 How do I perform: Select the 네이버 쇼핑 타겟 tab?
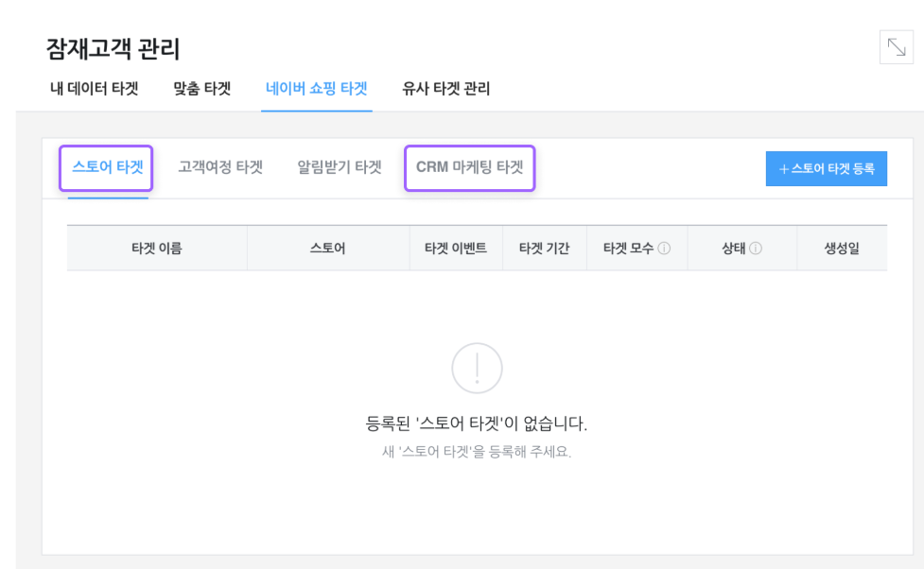coord(317,89)
